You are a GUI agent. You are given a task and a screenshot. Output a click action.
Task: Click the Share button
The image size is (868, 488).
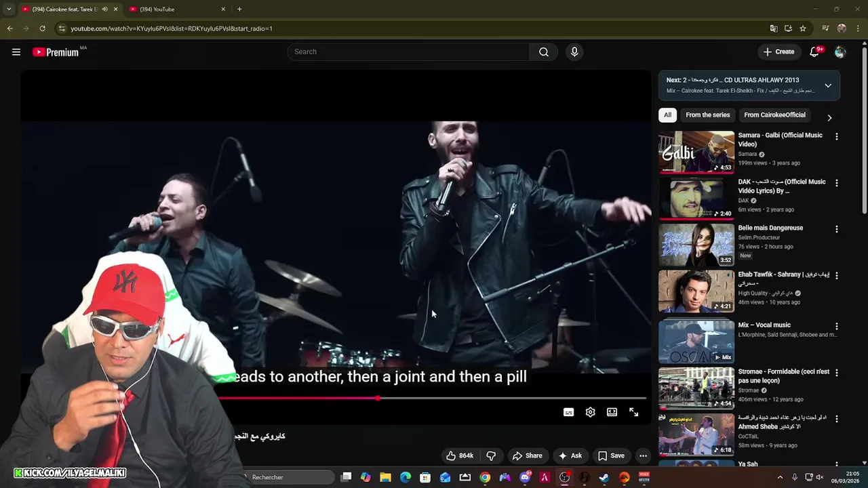pyautogui.click(x=527, y=455)
